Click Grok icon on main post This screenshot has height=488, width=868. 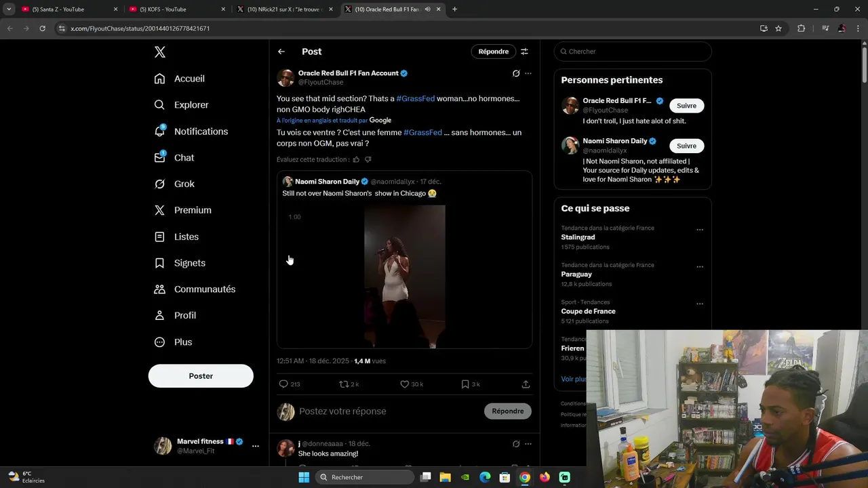tap(516, 73)
